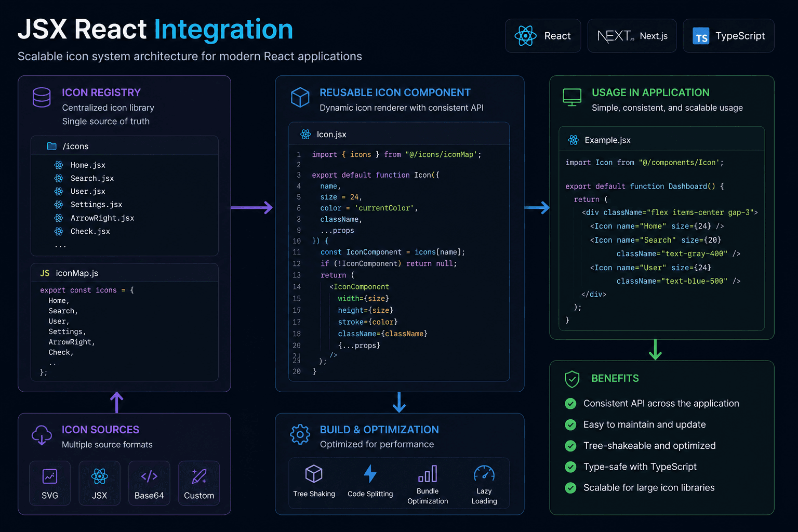Click the Custom pen sparkle icon
Viewport: 798px width, 532px height.
[x=199, y=476]
